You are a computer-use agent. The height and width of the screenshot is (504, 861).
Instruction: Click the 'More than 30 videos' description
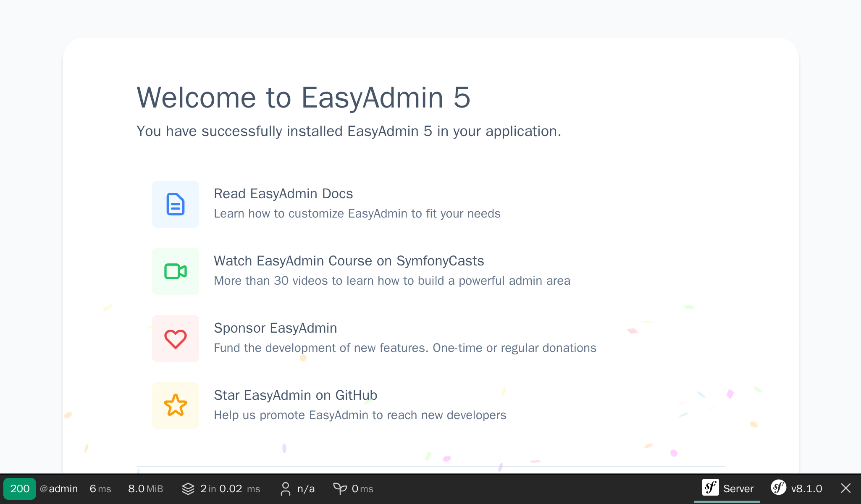coord(392,281)
